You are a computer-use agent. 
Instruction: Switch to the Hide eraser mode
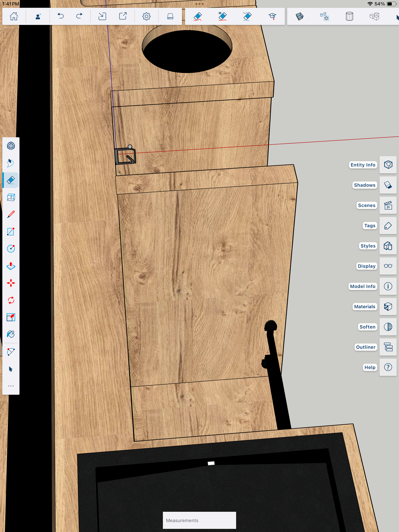222,16
